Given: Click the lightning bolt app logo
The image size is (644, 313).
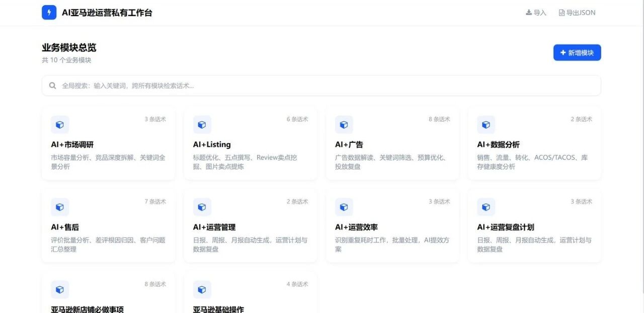Looking at the screenshot, I should (49, 13).
